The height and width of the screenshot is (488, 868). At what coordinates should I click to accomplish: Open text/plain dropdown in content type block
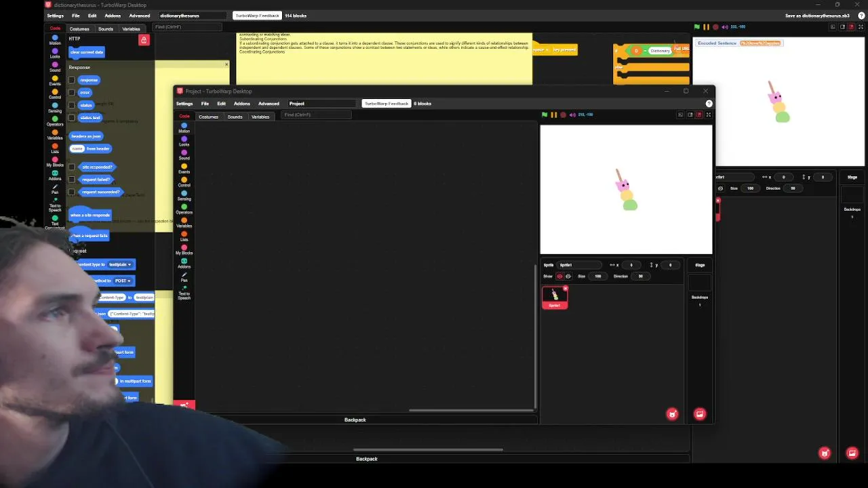121,264
